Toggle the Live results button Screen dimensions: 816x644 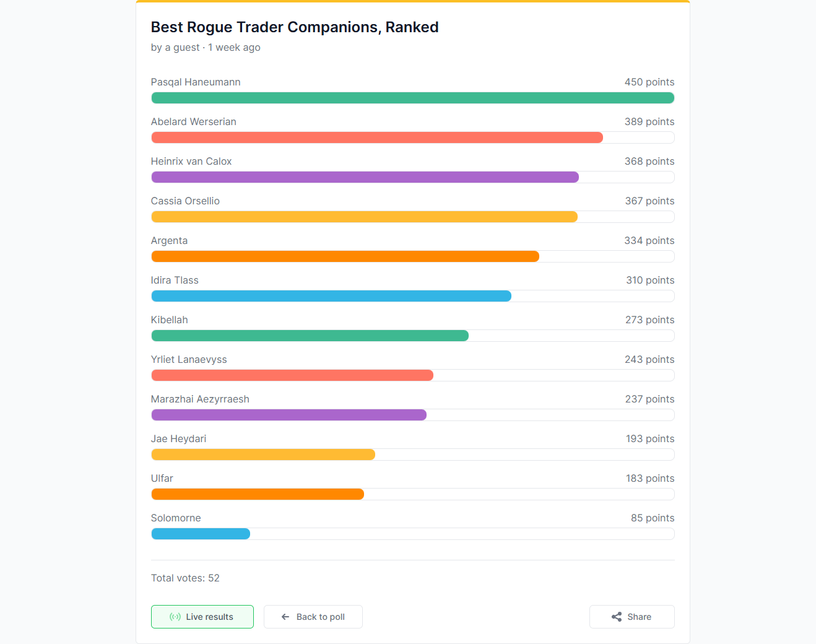[x=202, y=617]
